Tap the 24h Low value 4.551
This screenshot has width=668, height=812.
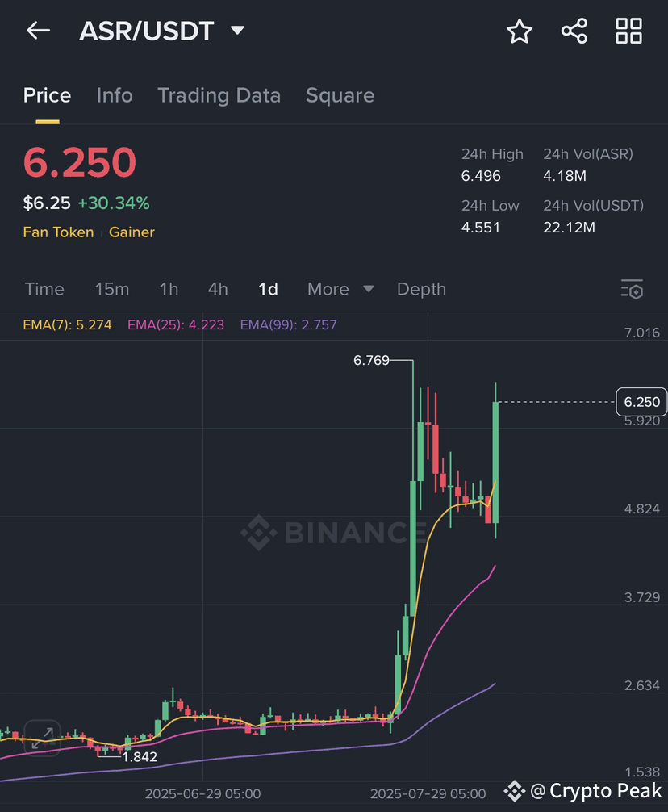tap(481, 228)
